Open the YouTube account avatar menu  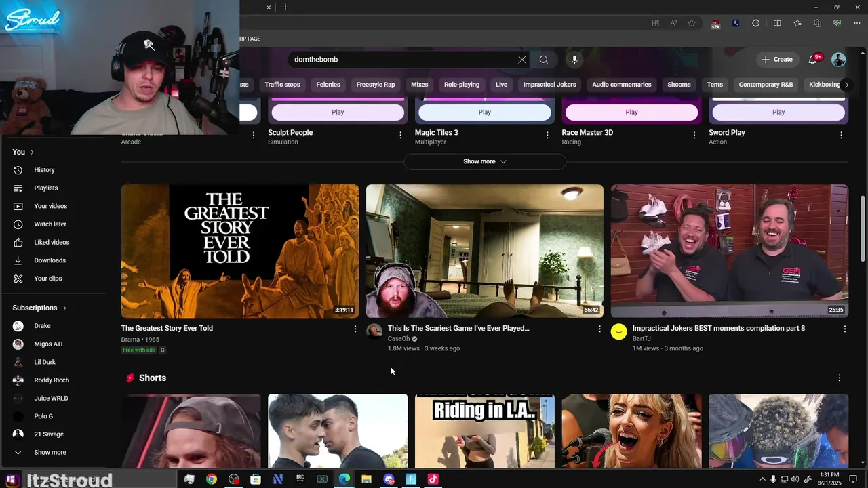point(839,60)
